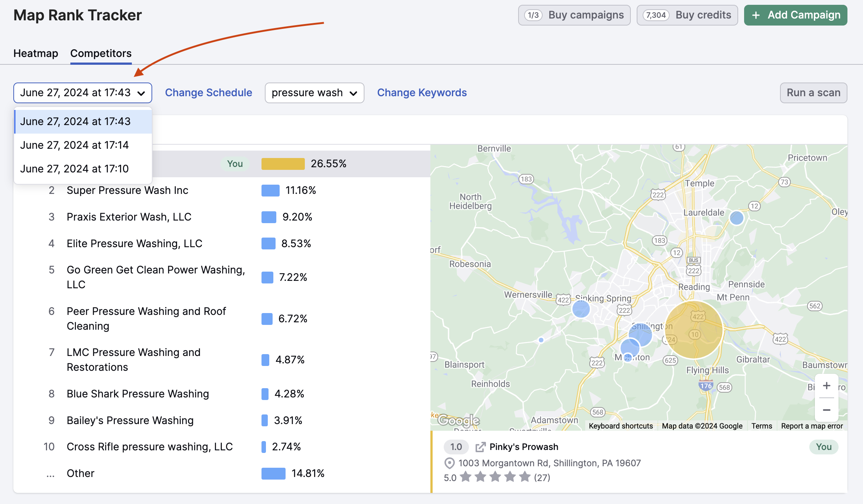Select Peer Pressure Washing and Roof Cleaning
Screen dimensions: 863x504
[222, 319]
